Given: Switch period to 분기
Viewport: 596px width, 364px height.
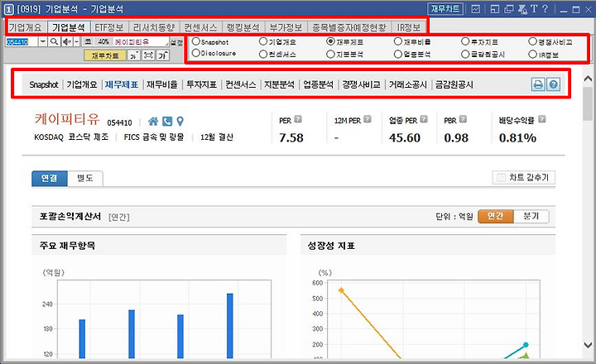Looking at the screenshot, I should 531,216.
